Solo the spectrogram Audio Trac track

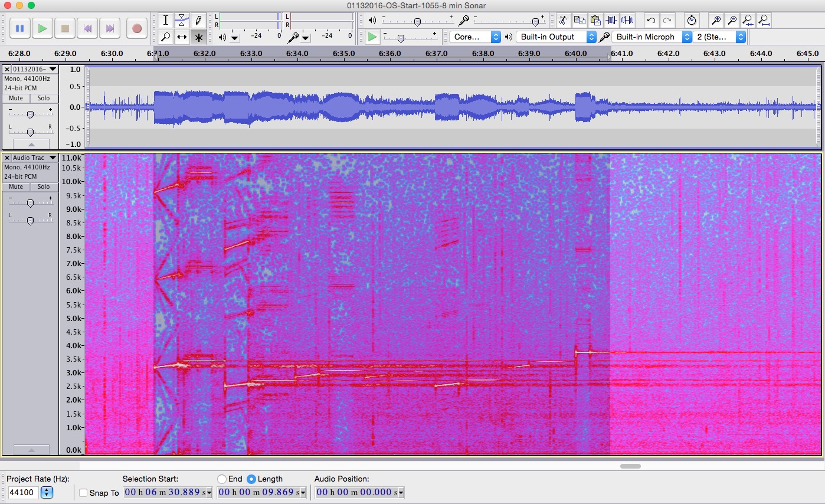[44, 187]
